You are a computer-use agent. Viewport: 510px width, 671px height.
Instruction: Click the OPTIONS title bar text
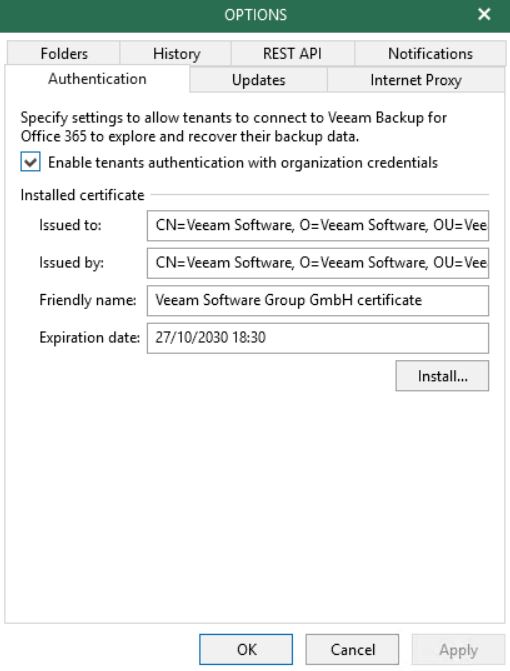point(255,15)
